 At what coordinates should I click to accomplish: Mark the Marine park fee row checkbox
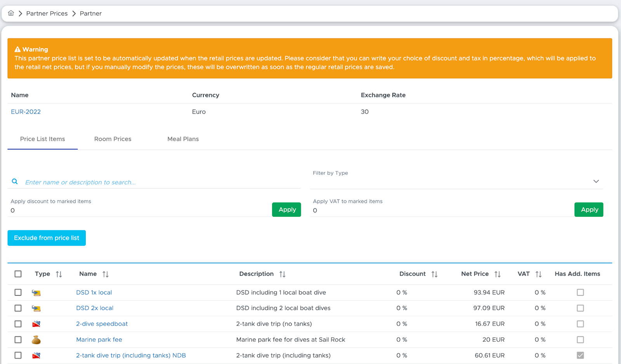[x=18, y=340]
